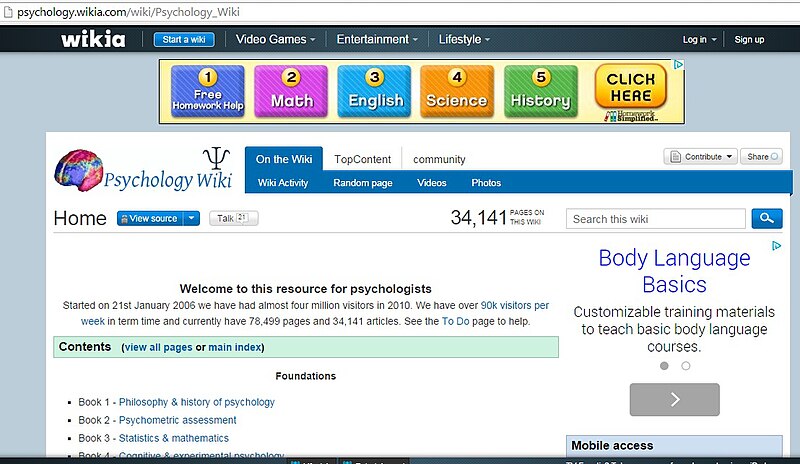Image resolution: width=800 pixels, height=464 pixels.
Task: Open View source dropdown arrow
Action: 191,218
